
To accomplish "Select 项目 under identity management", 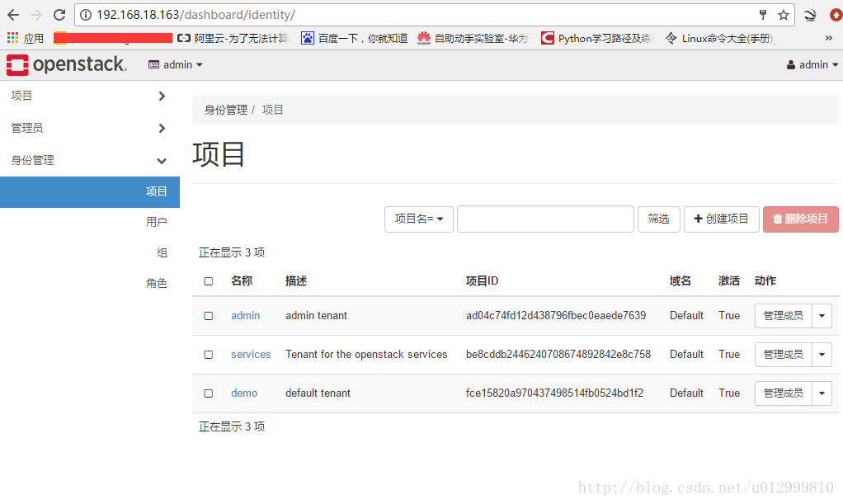I will pyautogui.click(x=90, y=192).
